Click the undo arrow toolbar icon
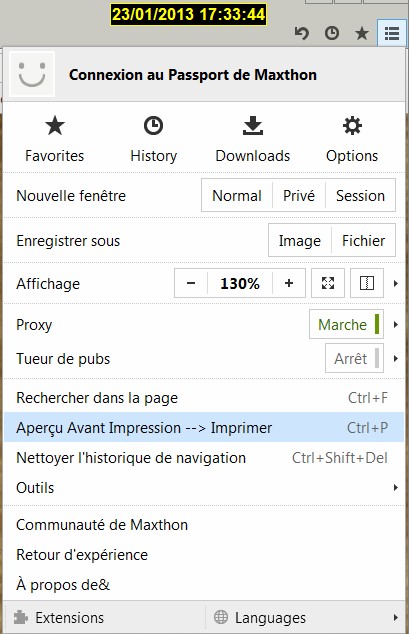The image size is (409, 634). point(301,33)
